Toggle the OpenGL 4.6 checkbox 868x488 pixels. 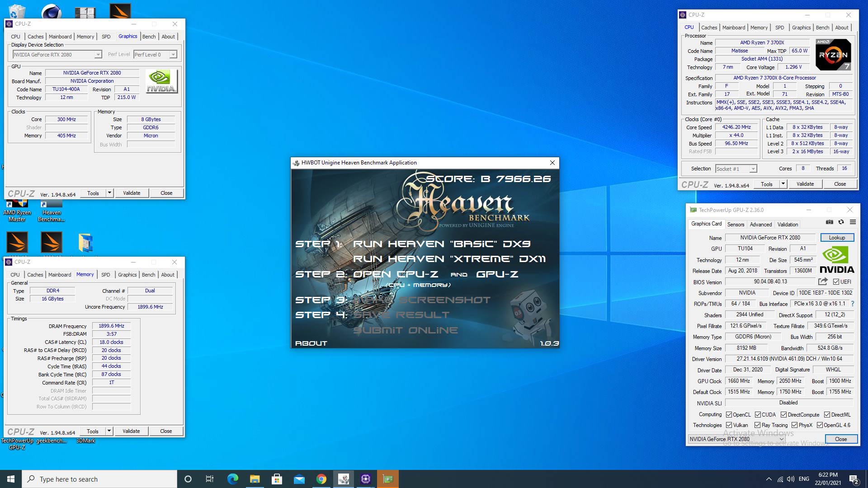(820, 425)
